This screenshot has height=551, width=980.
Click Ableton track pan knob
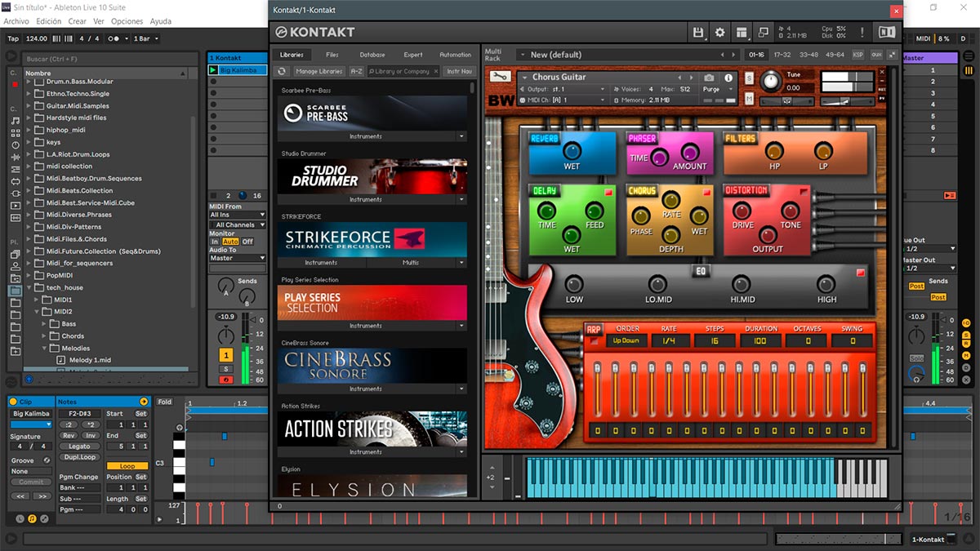coord(225,335)
